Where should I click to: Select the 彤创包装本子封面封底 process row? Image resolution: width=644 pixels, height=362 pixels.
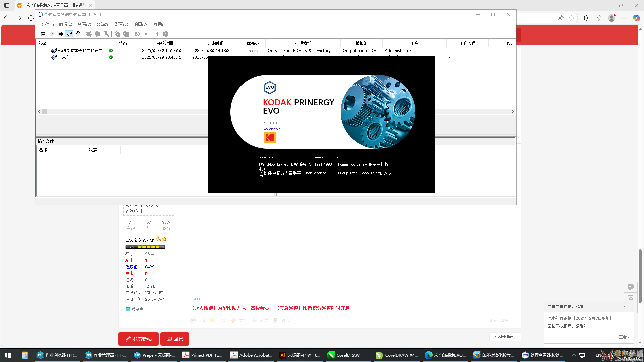coord(275,51)
